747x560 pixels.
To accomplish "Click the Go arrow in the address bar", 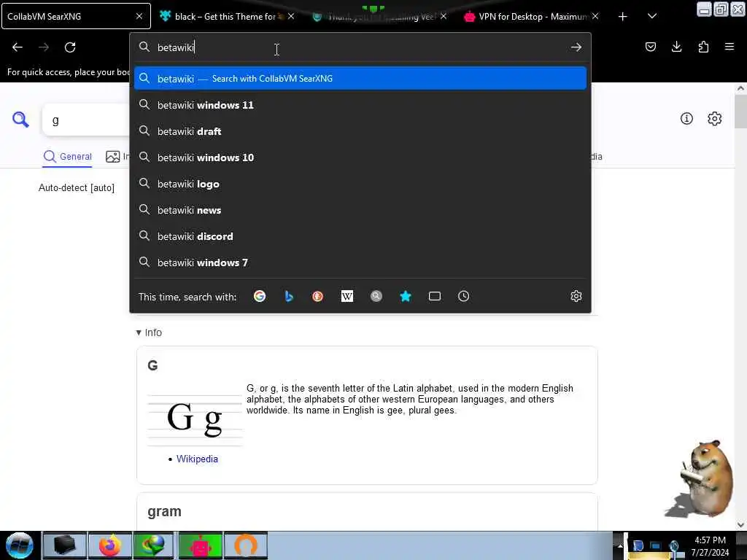I will coord(576,47).
